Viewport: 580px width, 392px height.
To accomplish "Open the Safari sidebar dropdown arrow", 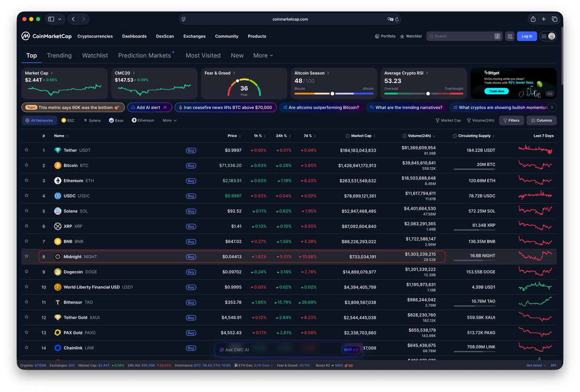I will 60,19.
